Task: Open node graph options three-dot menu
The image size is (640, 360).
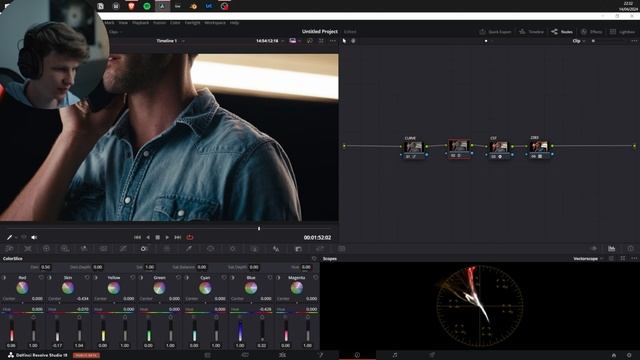Action: coord(634,41)
